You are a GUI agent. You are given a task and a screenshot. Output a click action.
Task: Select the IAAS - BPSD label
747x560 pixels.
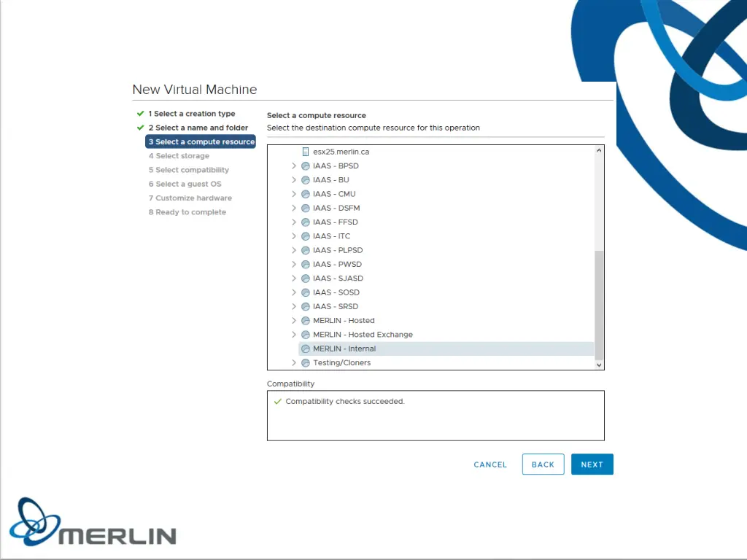336,166
